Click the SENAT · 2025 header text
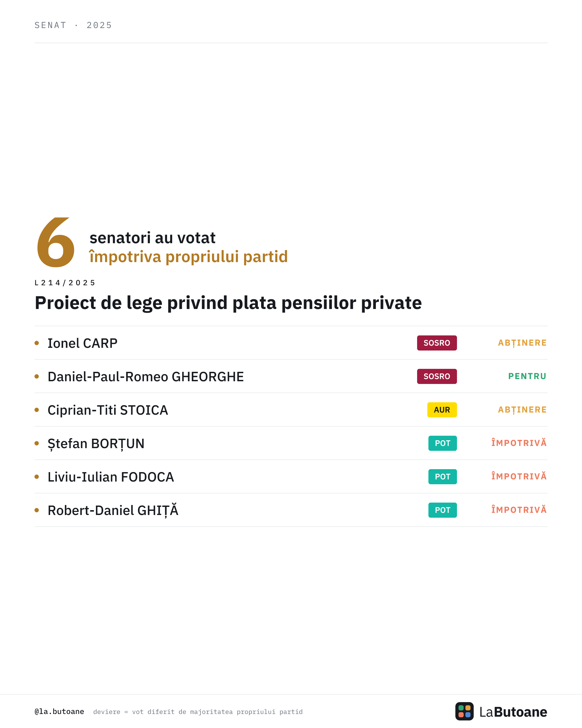This screenshot has height=728, width=582. tap(73, 25)
